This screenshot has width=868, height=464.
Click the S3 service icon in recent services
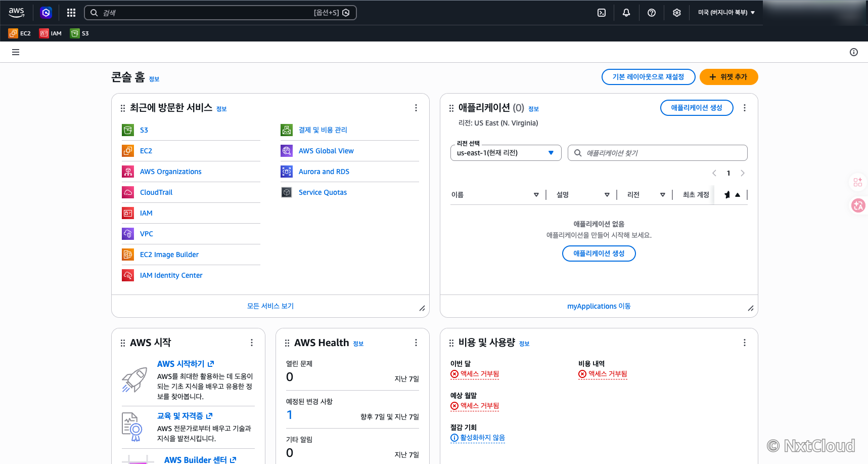[x=128, y=130]
